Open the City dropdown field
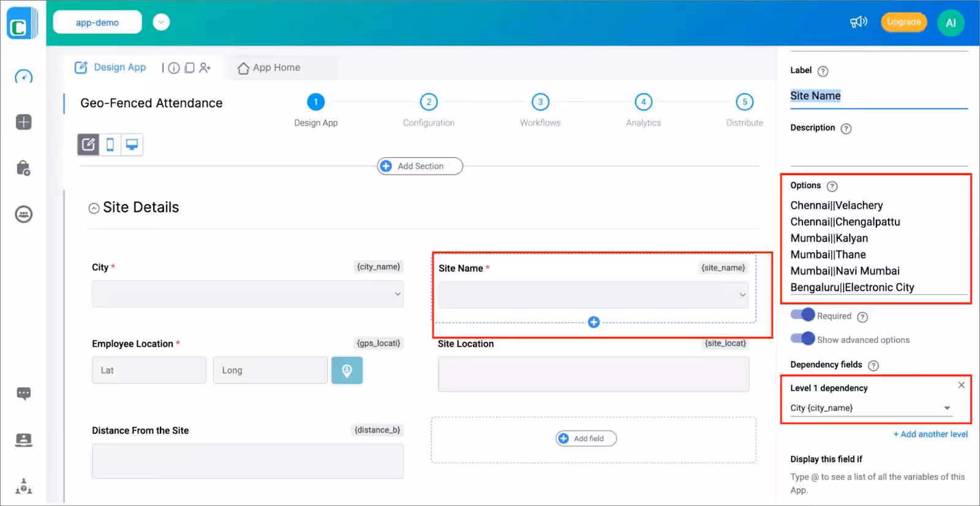980x506 pixels. click(247, 294)
